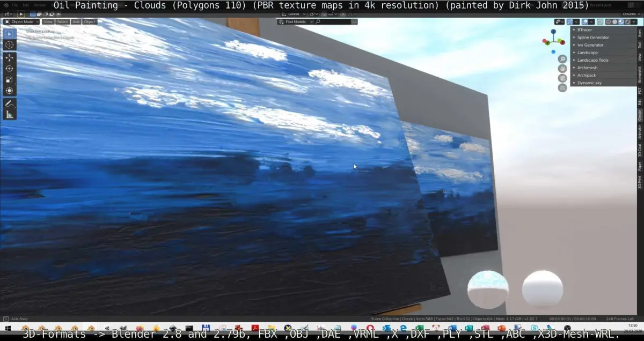Image resolution: width=644 pixels, height=341 pixels.
Task: Select the Cursor tool
Action: [10, 45]
